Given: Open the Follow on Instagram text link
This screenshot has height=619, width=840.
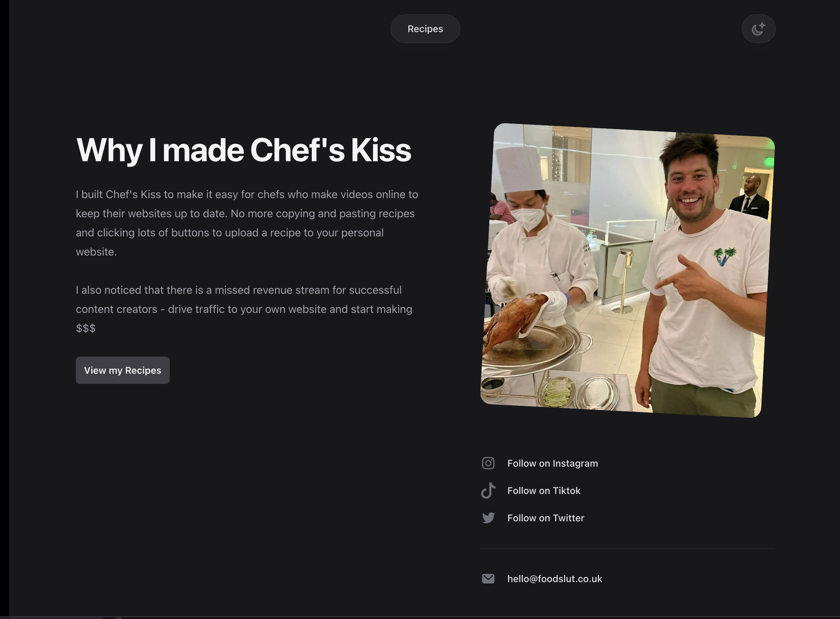Looking at the screenshot, I should coord(552,464).
